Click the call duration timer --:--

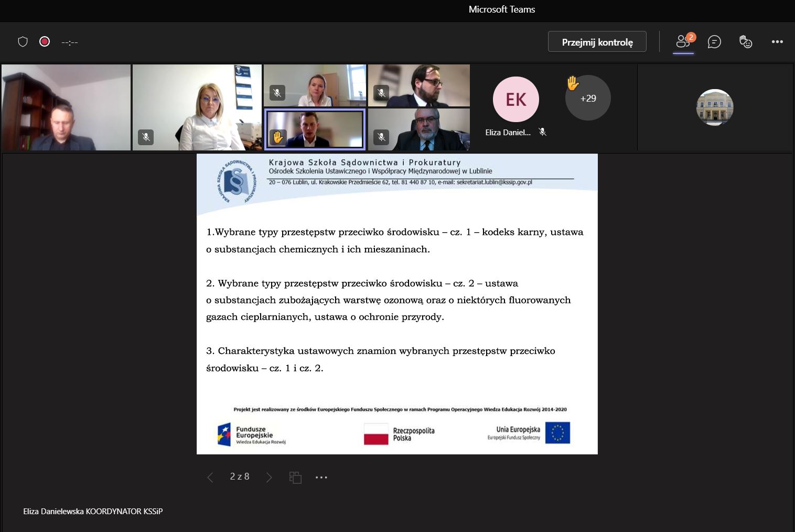point(70,42)
